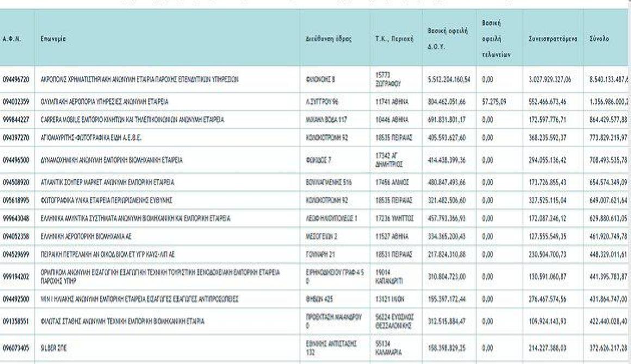
Task: Click postal area 17456 ΑΛΙΜΟΣ
Action: click(392, 183)
